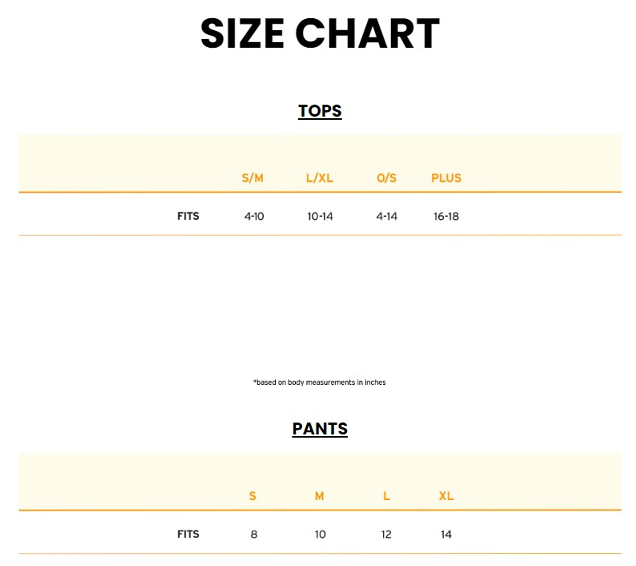Select pants fit value 12 under L

[x=386, y=534]
